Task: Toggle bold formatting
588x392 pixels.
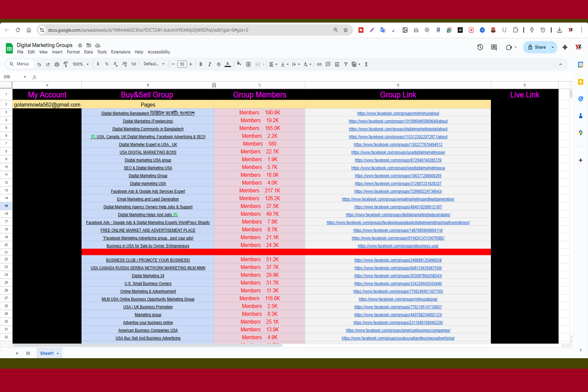Action: pyautogui.click(x=201, y=64)
